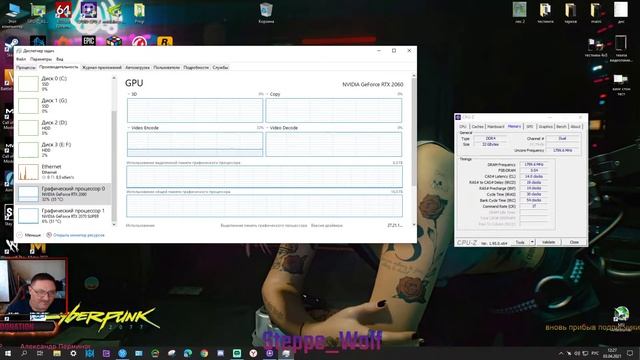Show hidden tray icons chevron

point(561,353)
